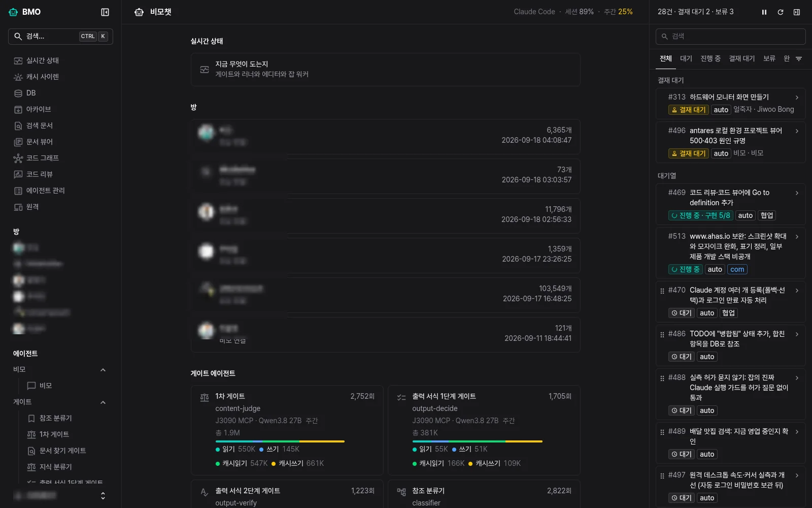Grab drag handle of task #486
This screenshot has width=812, height=508.
click(x=662, y=335)
